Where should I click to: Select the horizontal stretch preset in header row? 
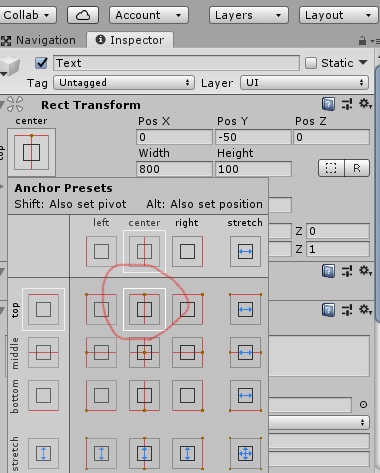pos(245,251)
